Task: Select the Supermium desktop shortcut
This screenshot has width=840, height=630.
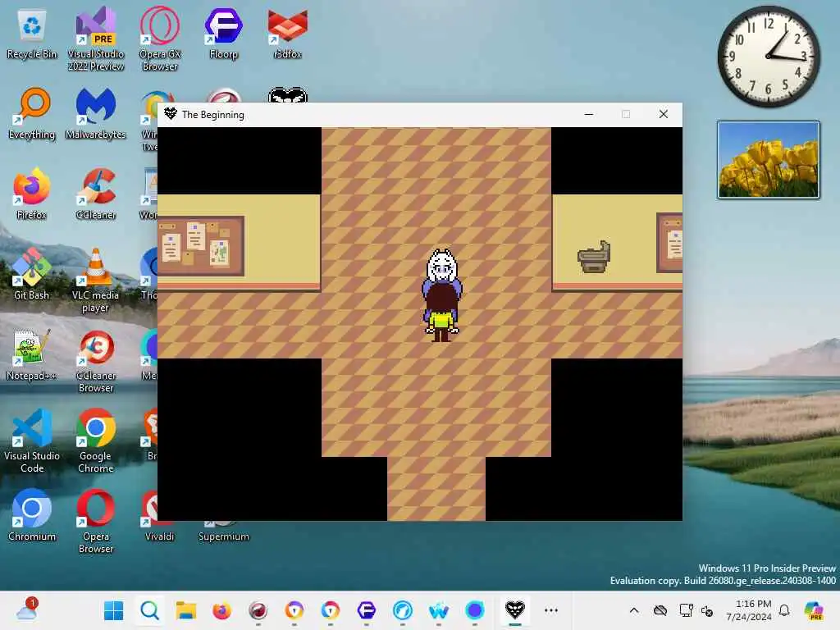Action: [223, 532]
